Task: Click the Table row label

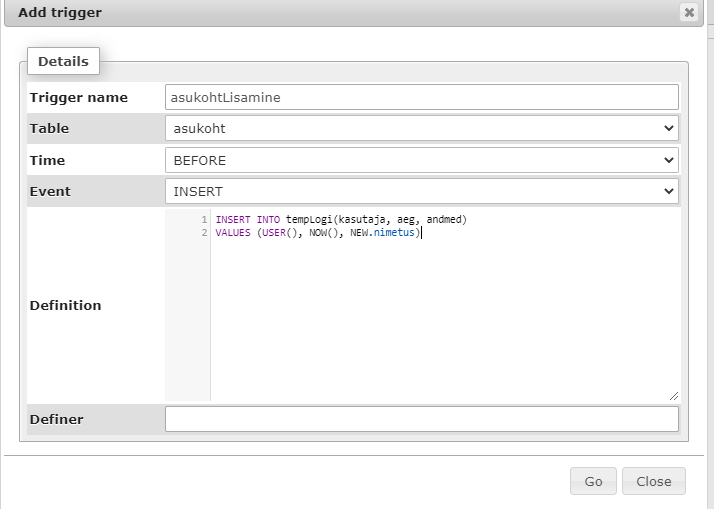Action: tap(50, 128)
